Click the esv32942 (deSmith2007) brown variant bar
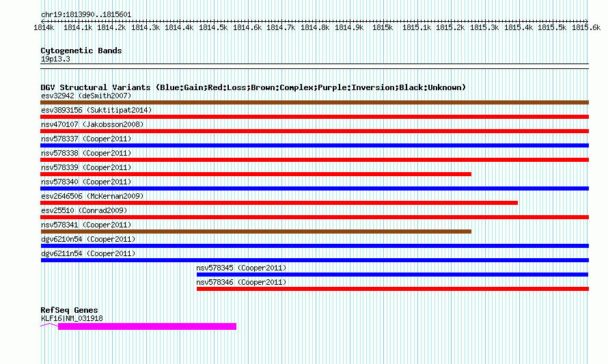Screen dimensions: 608x364 tap(314, 102)
